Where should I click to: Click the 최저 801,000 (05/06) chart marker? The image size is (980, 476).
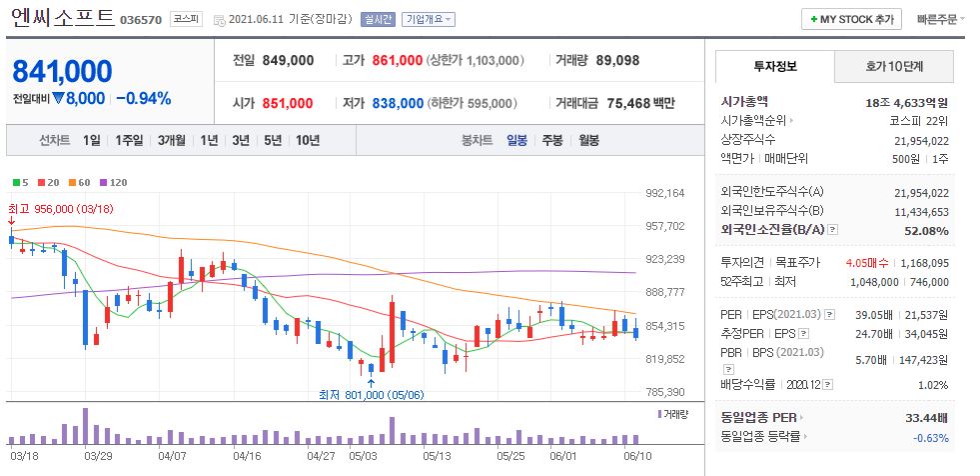tap(372, 395)
